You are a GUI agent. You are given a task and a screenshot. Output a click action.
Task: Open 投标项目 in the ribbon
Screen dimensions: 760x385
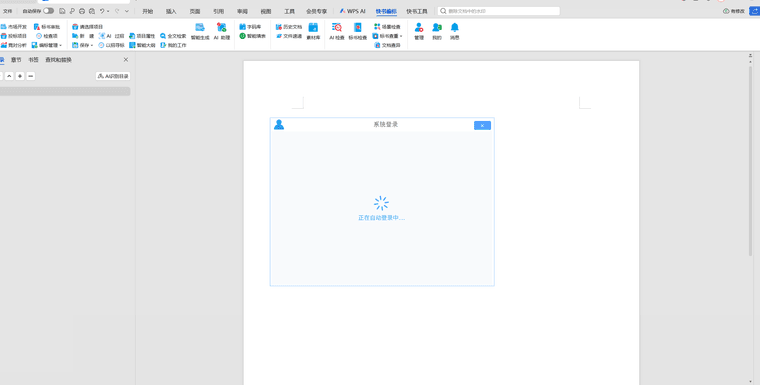click(x=14, y=36)
